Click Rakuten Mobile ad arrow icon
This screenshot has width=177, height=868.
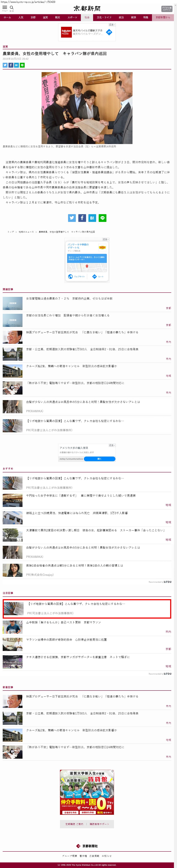click(x=109, y=32)
